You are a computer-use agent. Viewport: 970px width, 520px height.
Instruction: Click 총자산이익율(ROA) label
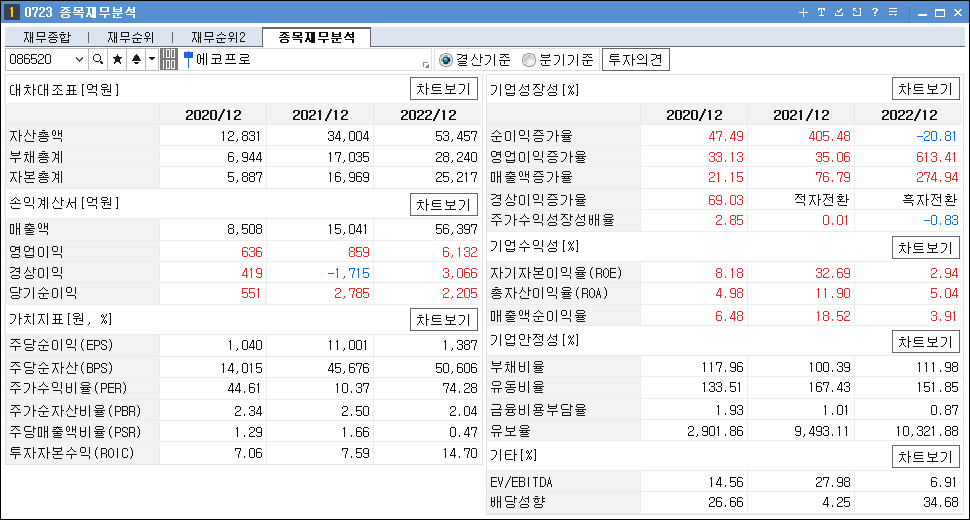coord(549,293)
